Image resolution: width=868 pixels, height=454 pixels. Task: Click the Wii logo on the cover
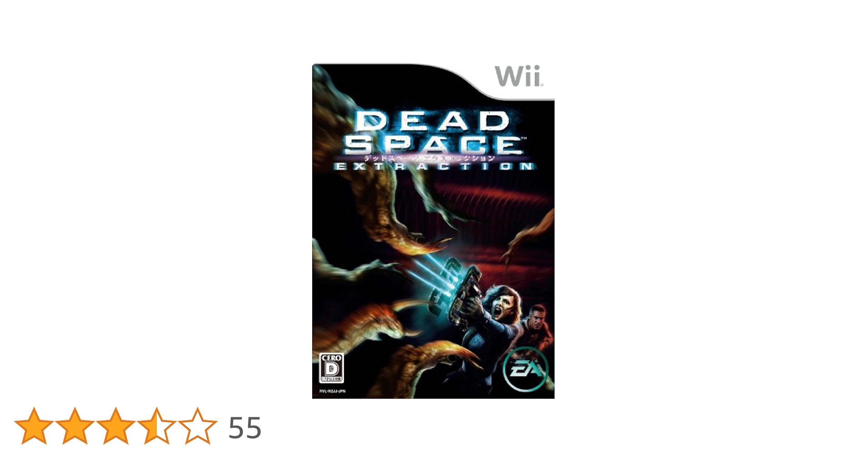(519, 76)
